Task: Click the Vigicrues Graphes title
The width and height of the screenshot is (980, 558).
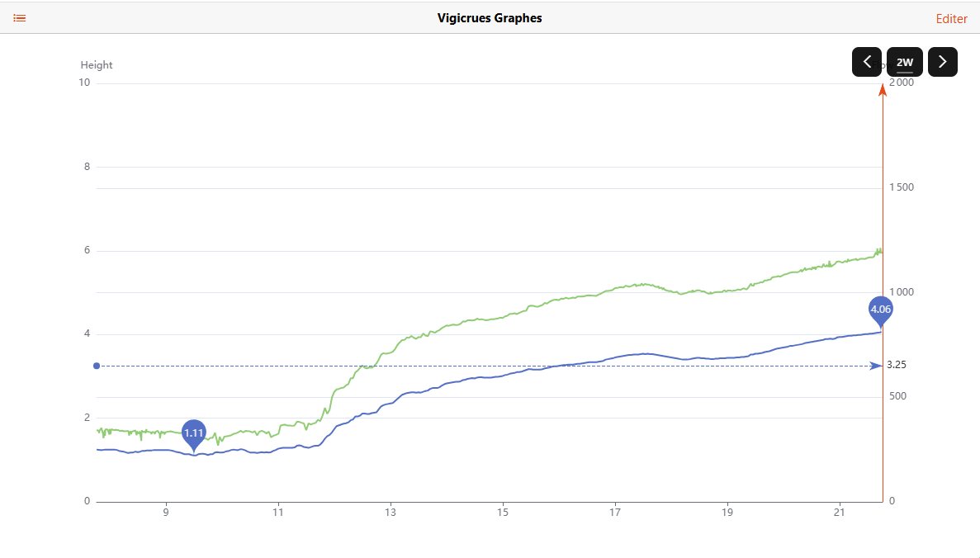Action: 490,18
